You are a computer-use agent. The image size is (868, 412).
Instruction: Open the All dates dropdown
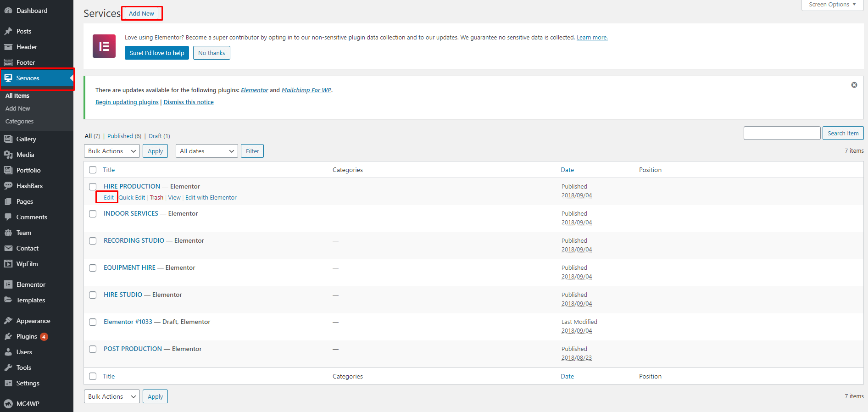tap(207, 151)
